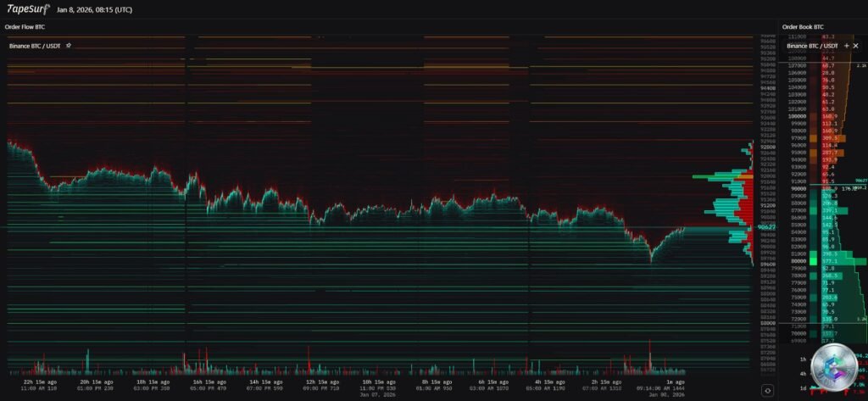868x401 pixels.
Task: Close the Order Book Binance BTC / USDT tab
Action: click(855, 45)
